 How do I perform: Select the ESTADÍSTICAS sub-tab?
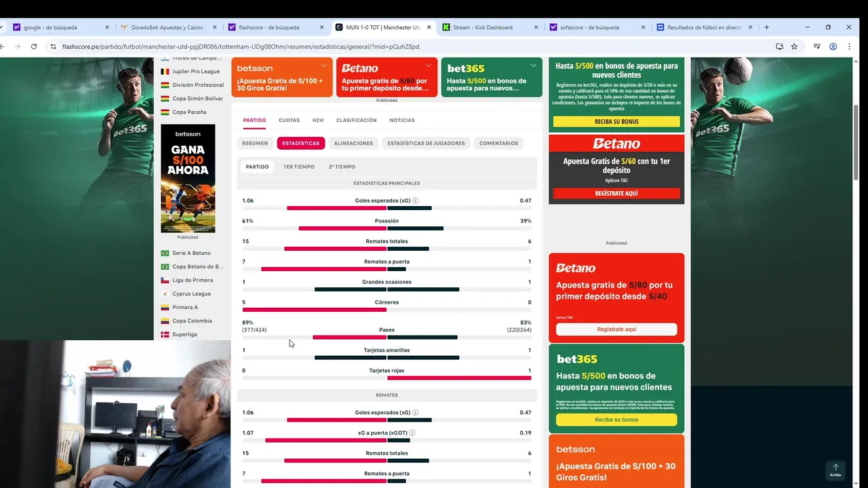tap(301, 143)
